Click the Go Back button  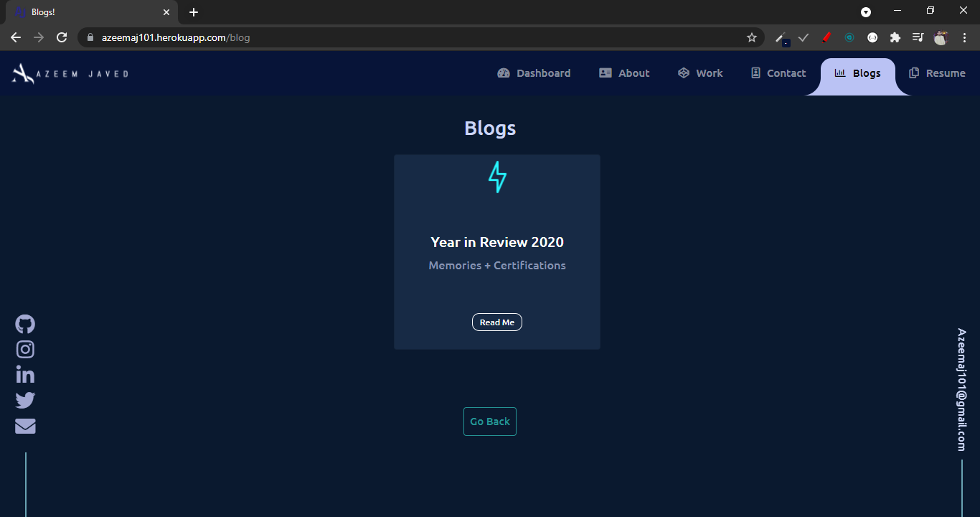490,421
